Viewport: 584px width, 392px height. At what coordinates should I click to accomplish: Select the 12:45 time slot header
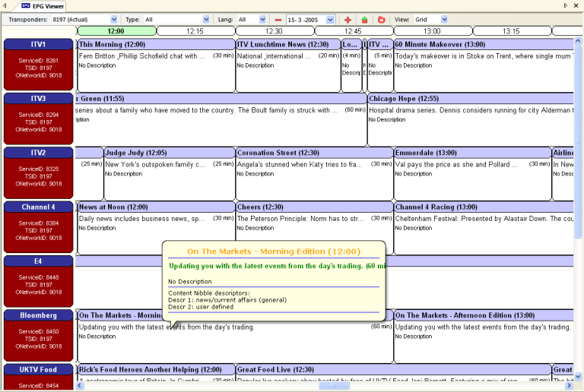[353, 31]
